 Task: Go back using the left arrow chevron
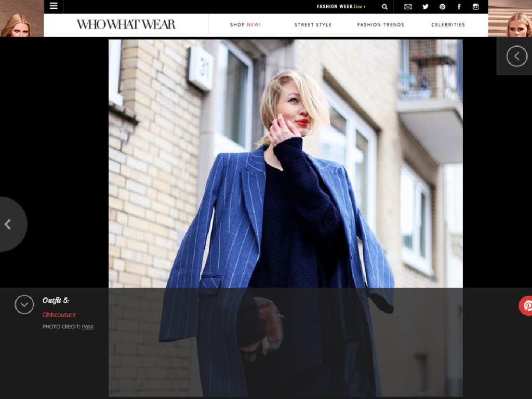pyautogui.click(x=8, y=224)
